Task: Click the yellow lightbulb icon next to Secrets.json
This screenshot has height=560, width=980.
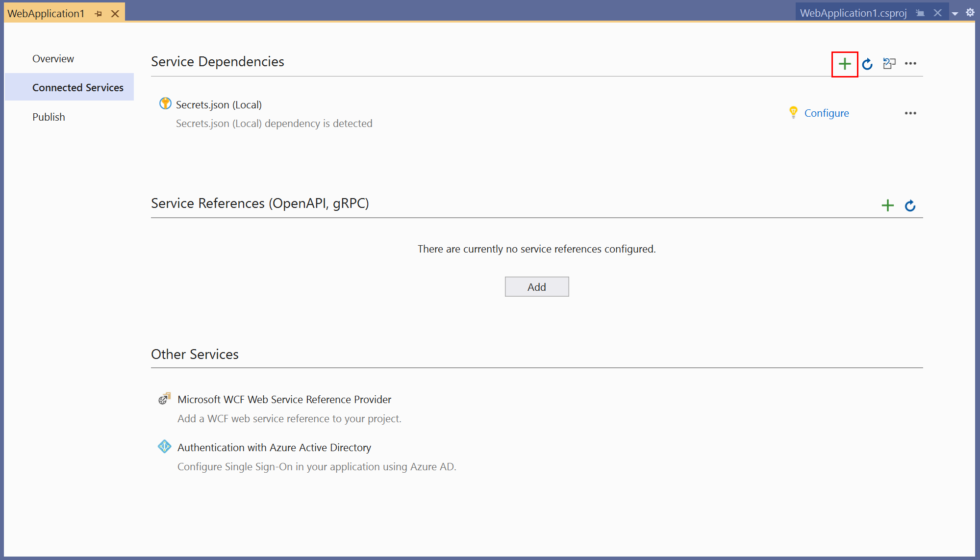Action: pyautogui.click(x=794, y=112)
